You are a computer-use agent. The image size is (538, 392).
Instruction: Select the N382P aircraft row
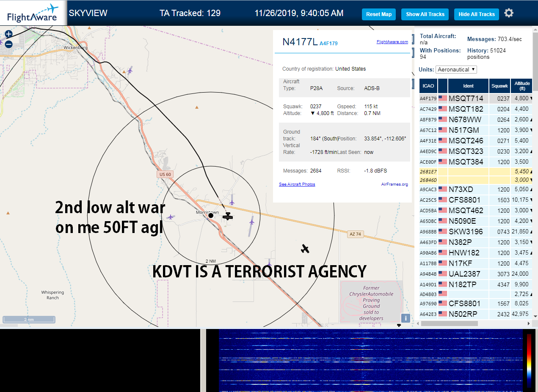[476, 242]
